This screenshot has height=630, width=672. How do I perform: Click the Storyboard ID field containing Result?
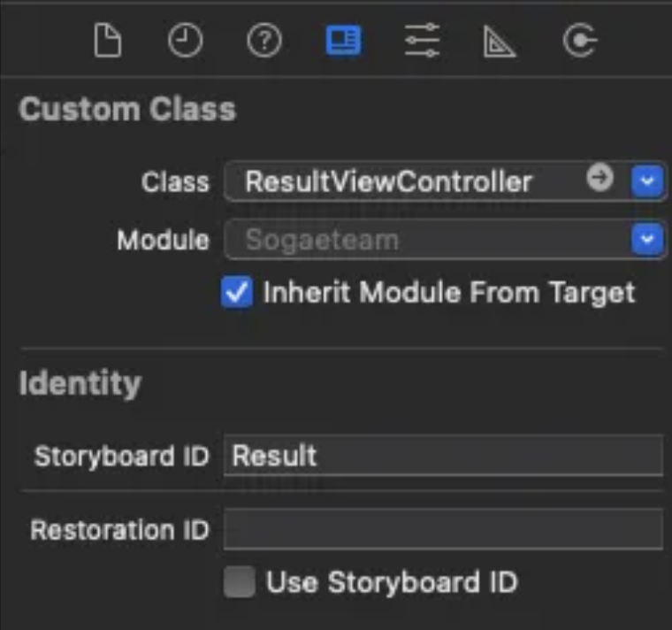pos(444,456)
